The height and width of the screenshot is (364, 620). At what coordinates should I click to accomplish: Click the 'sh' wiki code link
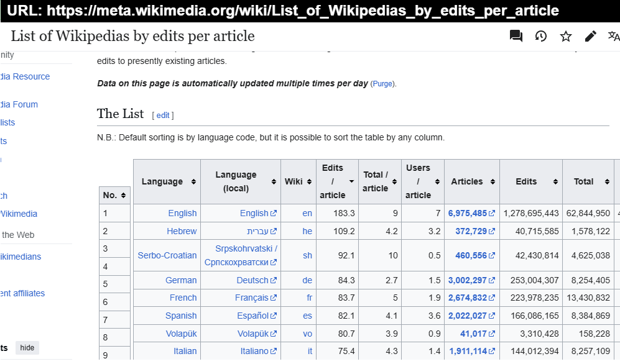coord(308,255)
